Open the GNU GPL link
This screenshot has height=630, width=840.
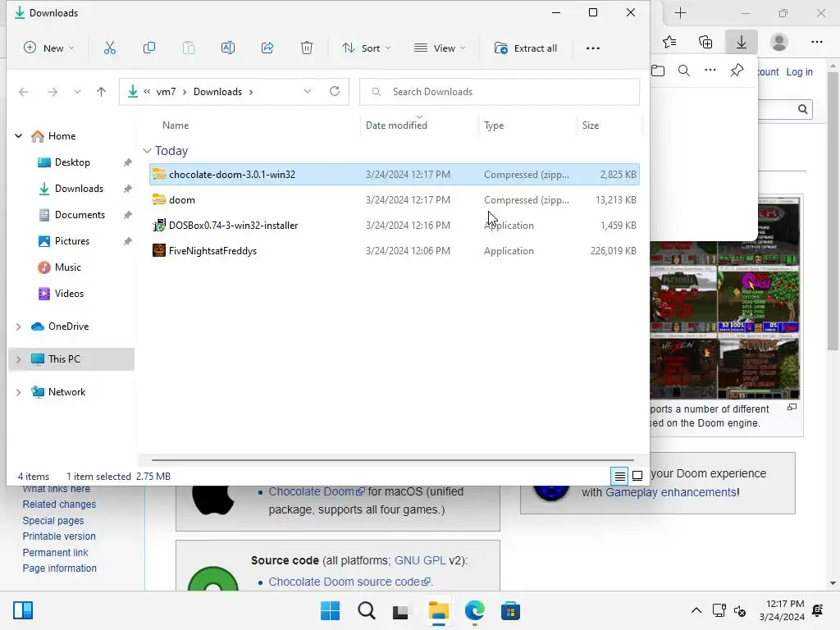click(420, 560)
